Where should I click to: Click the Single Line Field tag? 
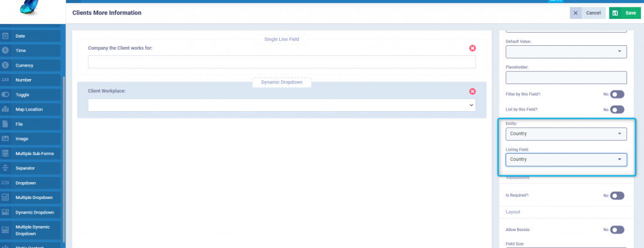pyautogui.click(x=281, y=40)
